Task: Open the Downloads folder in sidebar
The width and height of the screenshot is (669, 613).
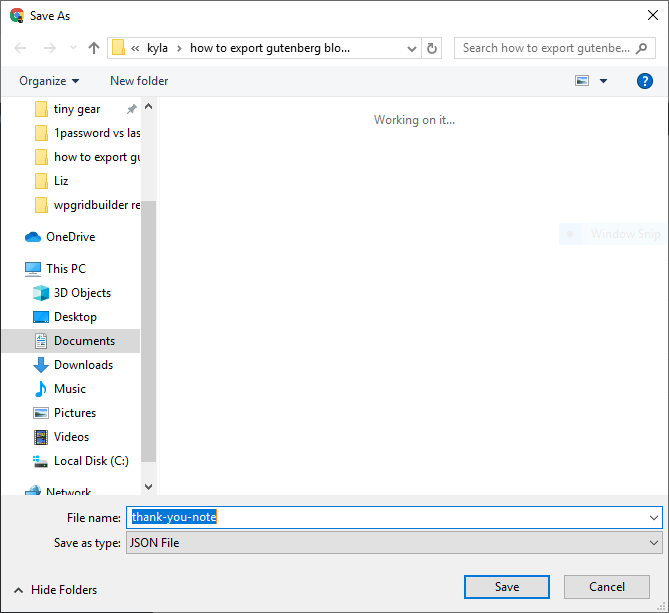Action: 83,365
